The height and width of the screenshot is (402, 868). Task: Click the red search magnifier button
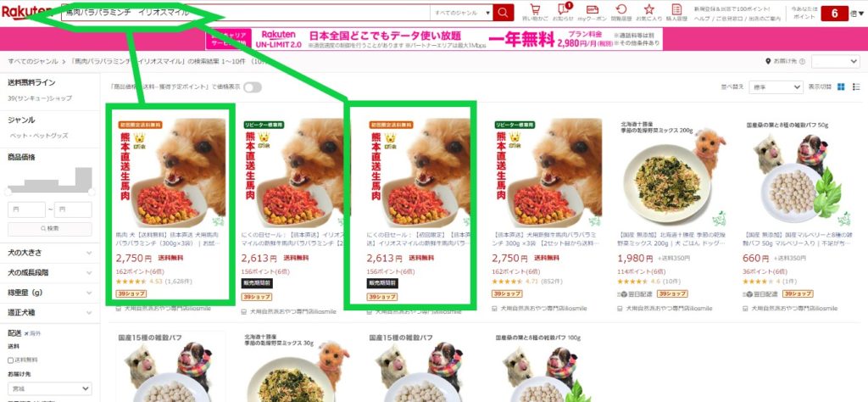pyautogui.click(x=504, y=13)
